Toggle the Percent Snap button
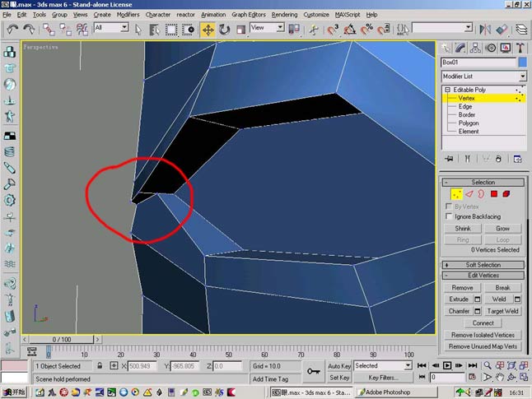 [x=366, y=30]
